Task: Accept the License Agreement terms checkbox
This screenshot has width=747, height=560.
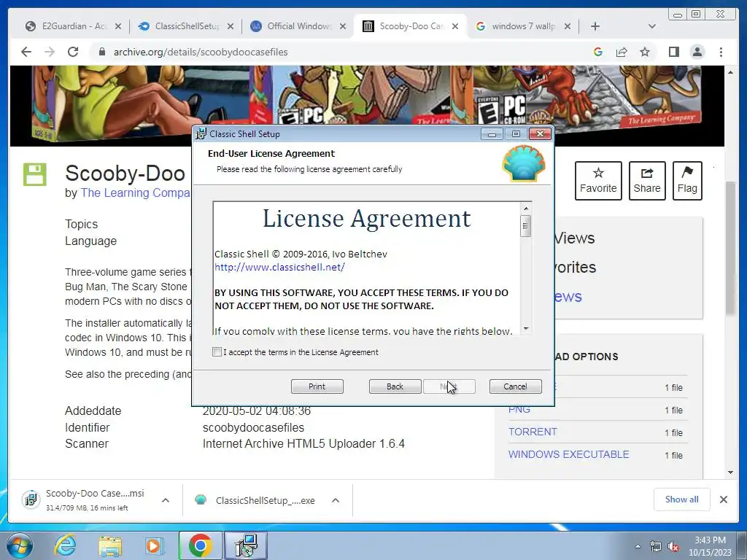Action: 217,352
